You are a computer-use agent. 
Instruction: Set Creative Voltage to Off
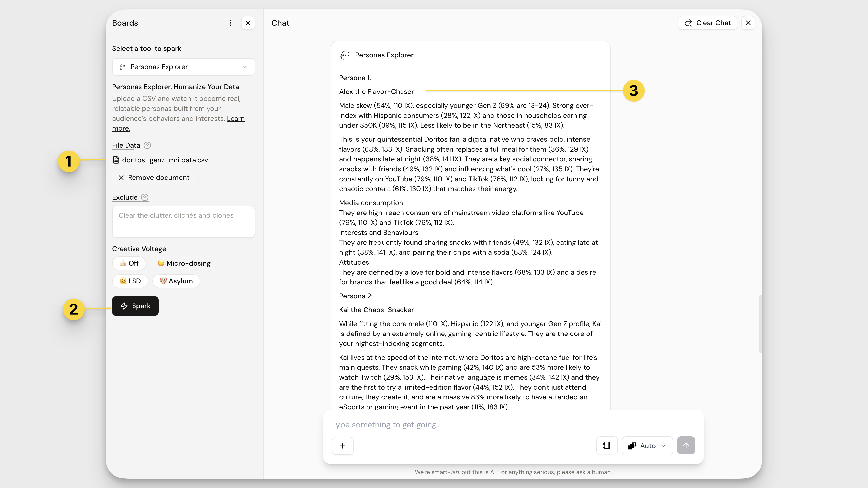click(129, 263)
